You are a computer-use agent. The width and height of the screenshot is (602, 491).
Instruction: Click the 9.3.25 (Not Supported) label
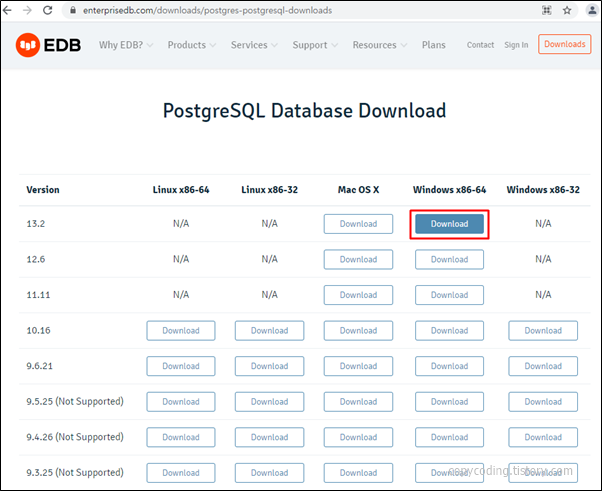tap(75, 473)
